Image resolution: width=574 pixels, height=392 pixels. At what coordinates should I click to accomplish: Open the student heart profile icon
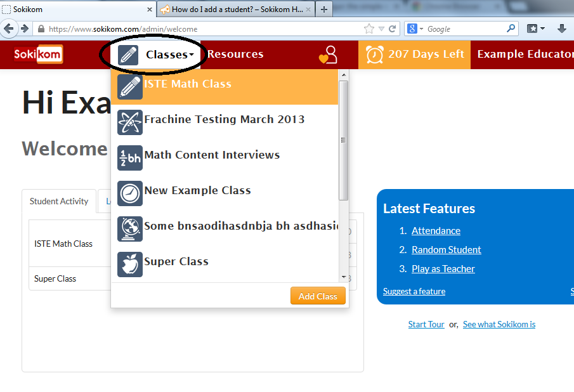tap(328, 55)
